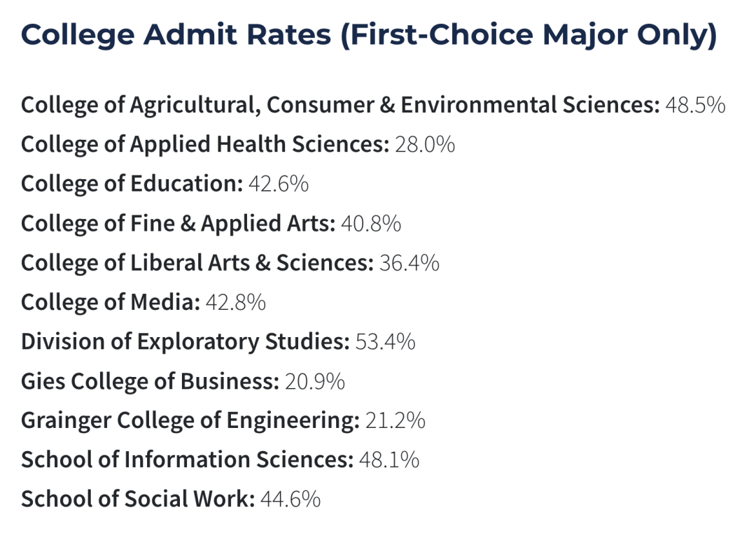Select the 42.6% admit rate value
This screenshot has height=542, width=756.
coord(279,184)
